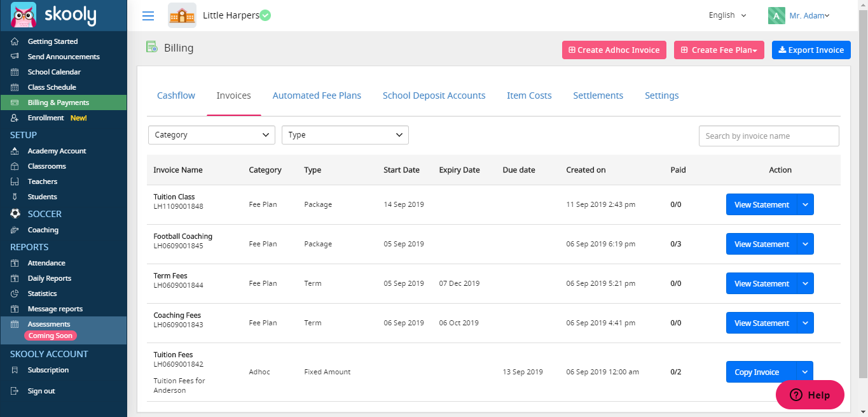Open the English language dropdown
The height and width of the screenshot is (417, 868).
tap(727, 15)
